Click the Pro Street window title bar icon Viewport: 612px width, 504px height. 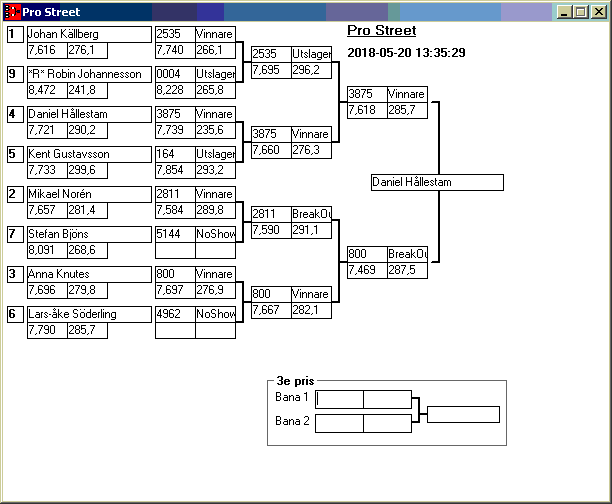tap(12, 12)
